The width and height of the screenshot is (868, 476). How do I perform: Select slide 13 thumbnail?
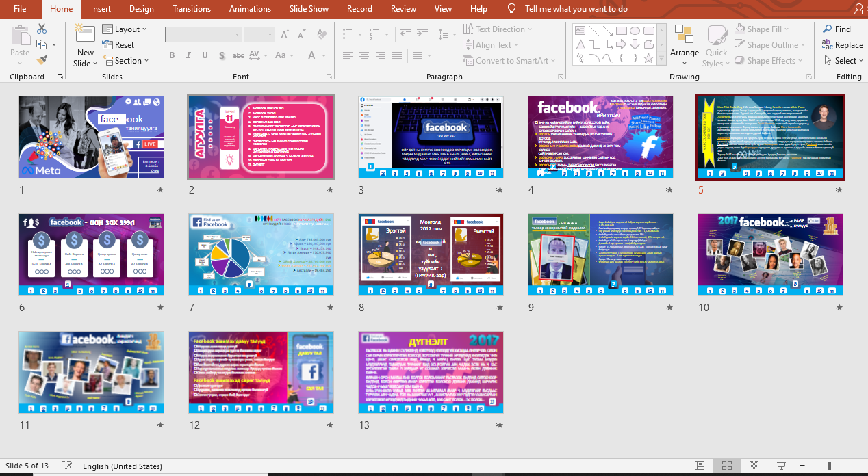point(431,372)
